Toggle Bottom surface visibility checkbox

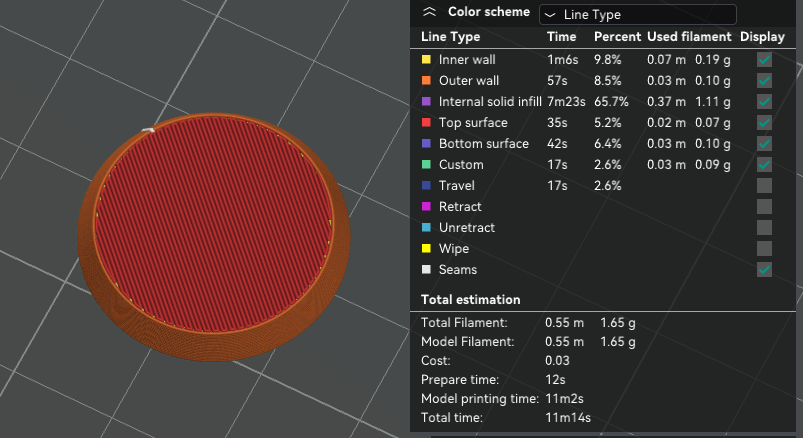pos(764,144)
